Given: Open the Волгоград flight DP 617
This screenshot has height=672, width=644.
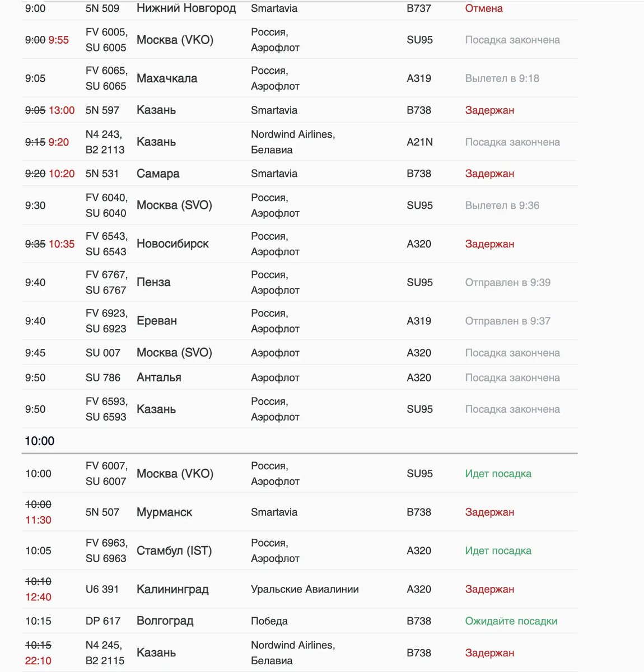Looking at the screenshot, I should pos(300,621).
